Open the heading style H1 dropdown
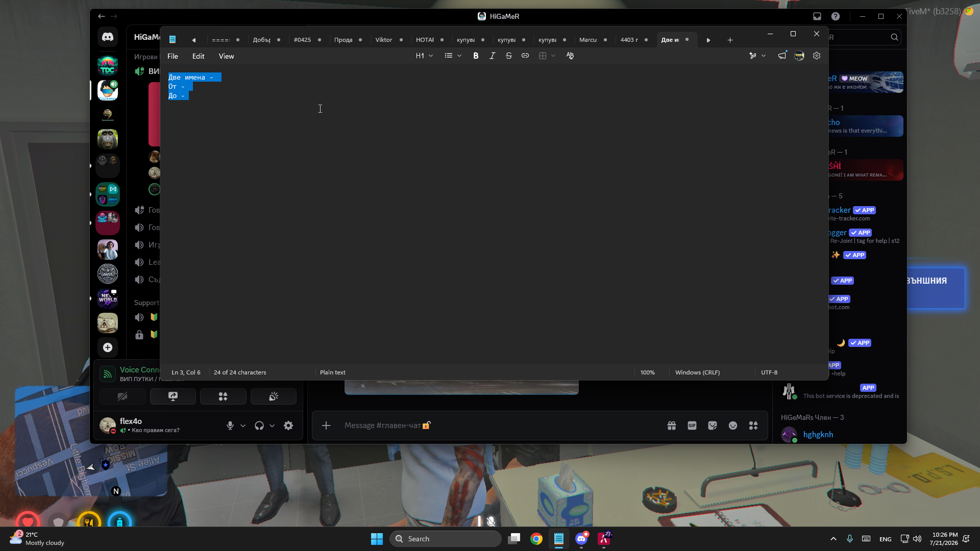The height and width of the screenshot is (551, 980). point(424,56)
